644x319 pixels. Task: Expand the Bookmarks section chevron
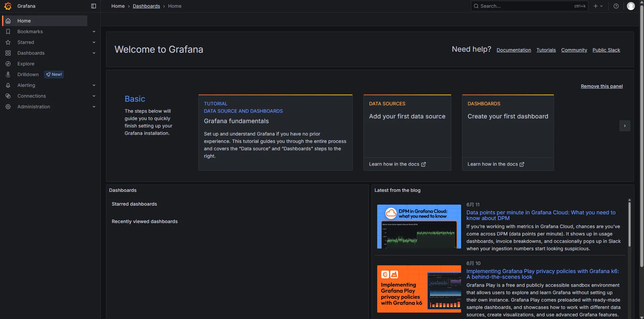[x=94, y=32]
